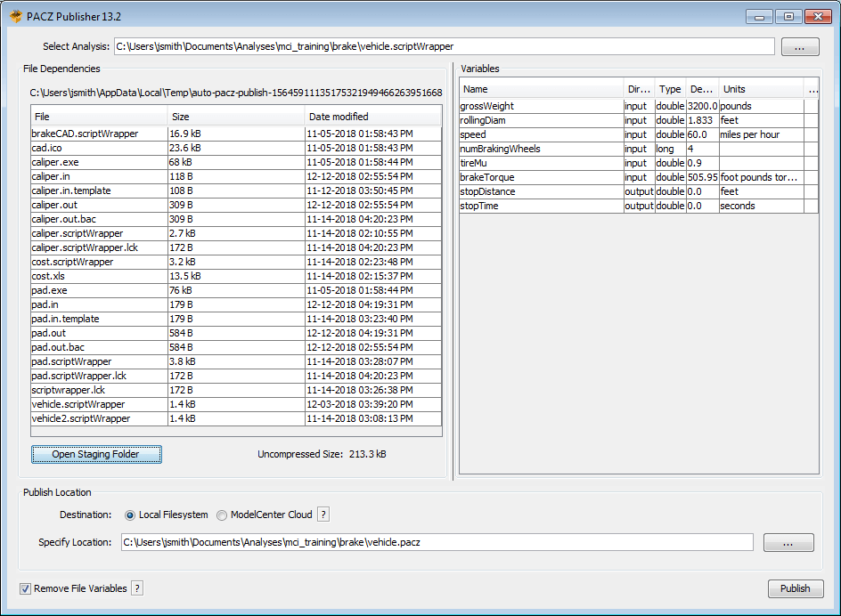Click the Select Analysis path field
The image size is (841, 616).
444,46
